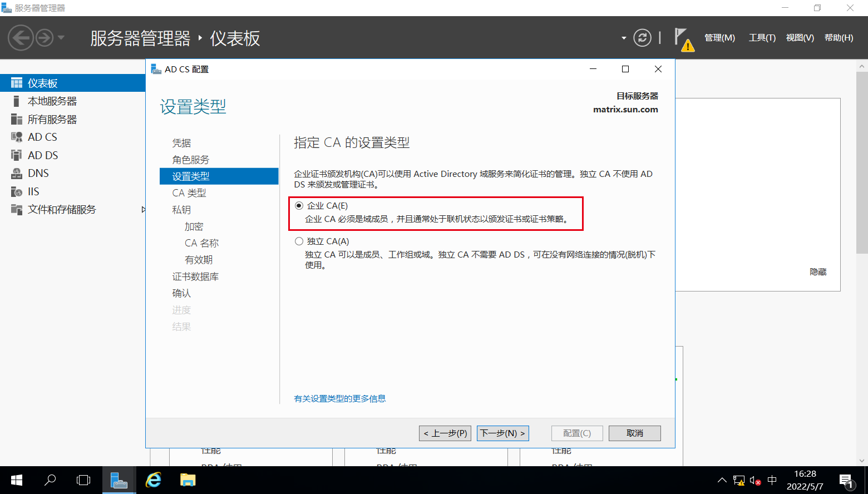This screenshot has width=868, height=494.
Task: Go to 加密 step in wizard
Action: click(194, 226)
